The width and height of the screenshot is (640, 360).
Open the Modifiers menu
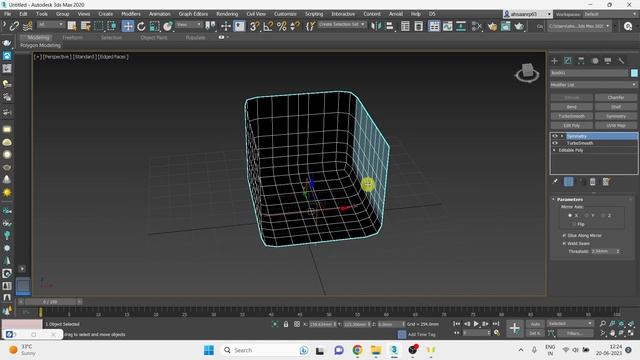tap(131, 14)
